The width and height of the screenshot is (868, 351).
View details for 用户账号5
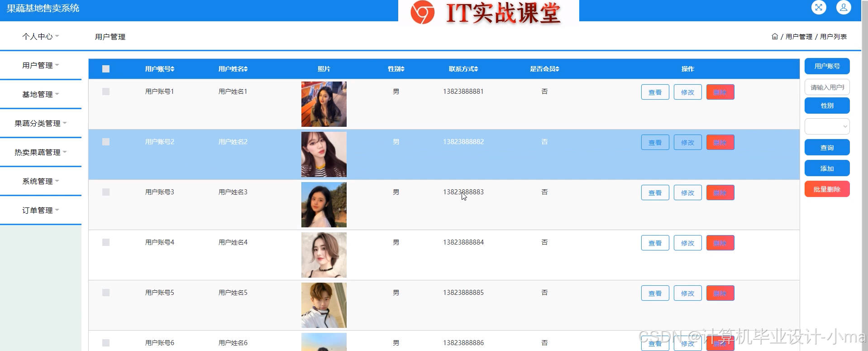point(655,293)
